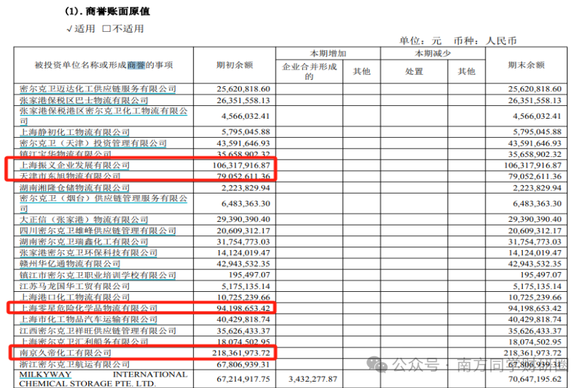588x388 pixels.
Task: Open the 上海市化工物品汽车运输有限公司 entry
Action: point(88,319)
